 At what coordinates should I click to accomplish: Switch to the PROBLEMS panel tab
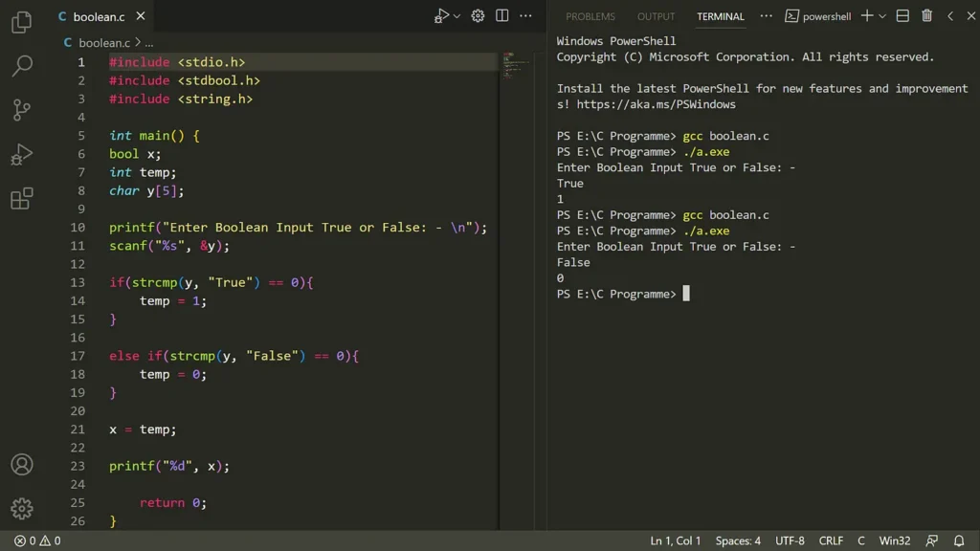590,16
